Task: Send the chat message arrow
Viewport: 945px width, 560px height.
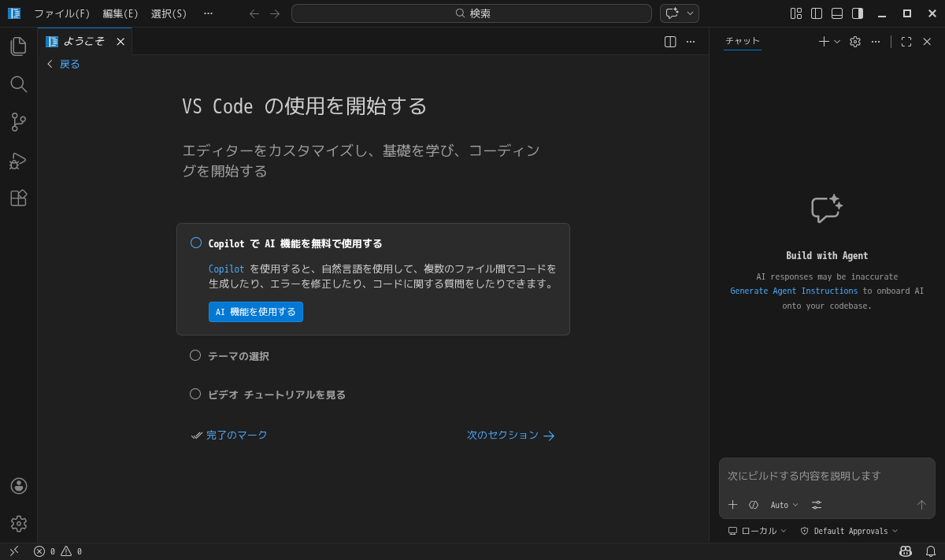Action: coord(921,505)
